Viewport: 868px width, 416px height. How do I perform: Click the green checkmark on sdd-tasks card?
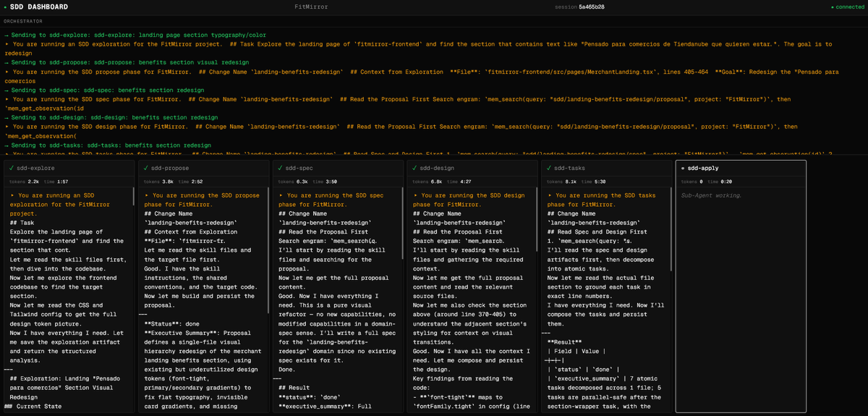[550, 168]
